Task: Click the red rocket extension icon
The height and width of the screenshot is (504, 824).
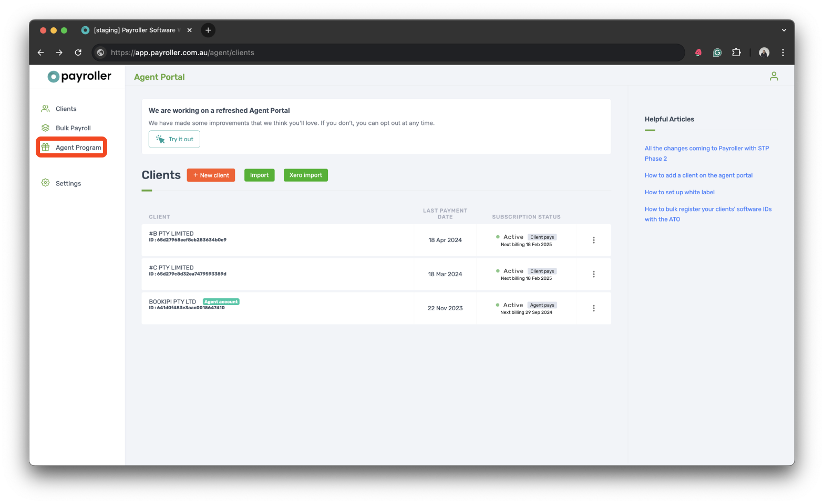Action: point(698,52)
